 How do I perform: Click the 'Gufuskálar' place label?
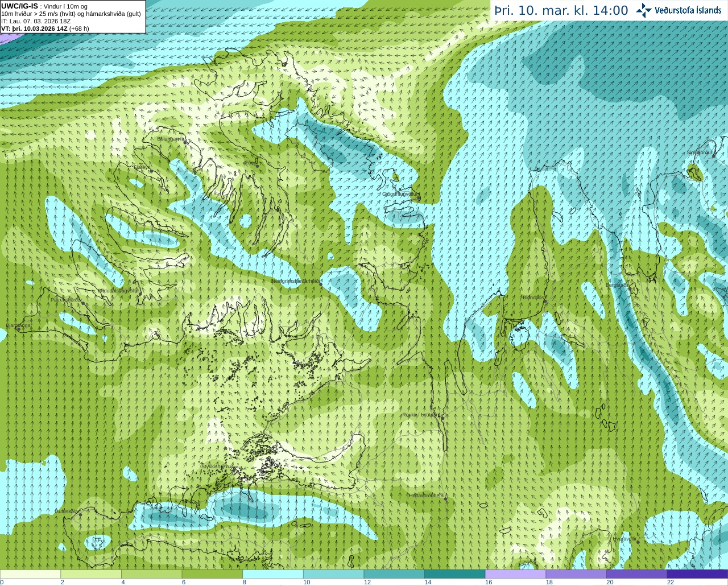click(67, 511)
